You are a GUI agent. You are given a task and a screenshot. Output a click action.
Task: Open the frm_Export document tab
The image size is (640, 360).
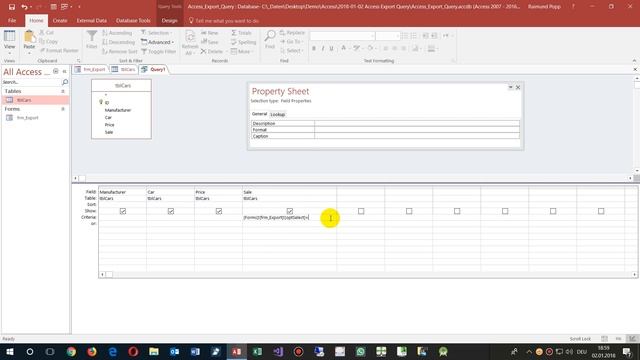pos(90,69)
